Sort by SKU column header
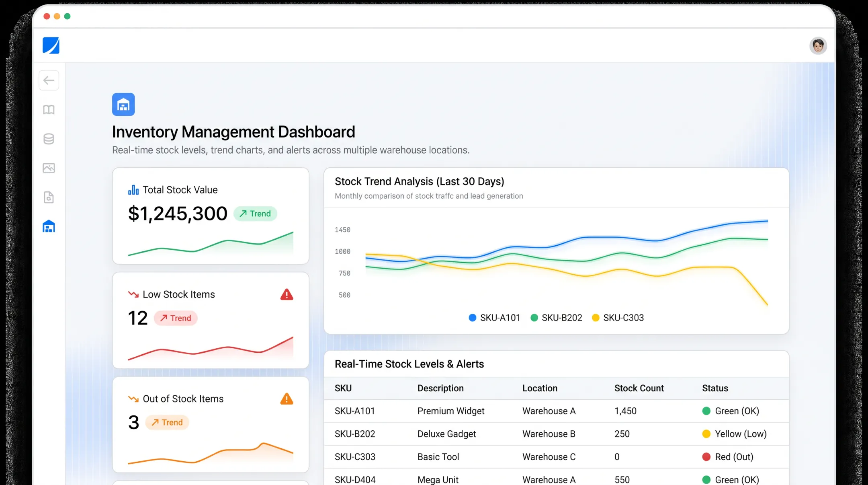The width and height of the screenshot is (868, 485). click(x=343, y=388)
